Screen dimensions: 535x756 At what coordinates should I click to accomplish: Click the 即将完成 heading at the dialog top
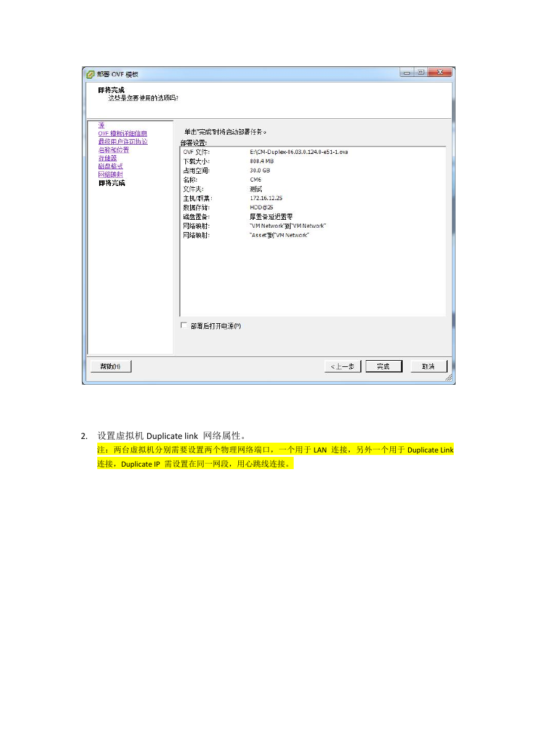pos(111,90)
